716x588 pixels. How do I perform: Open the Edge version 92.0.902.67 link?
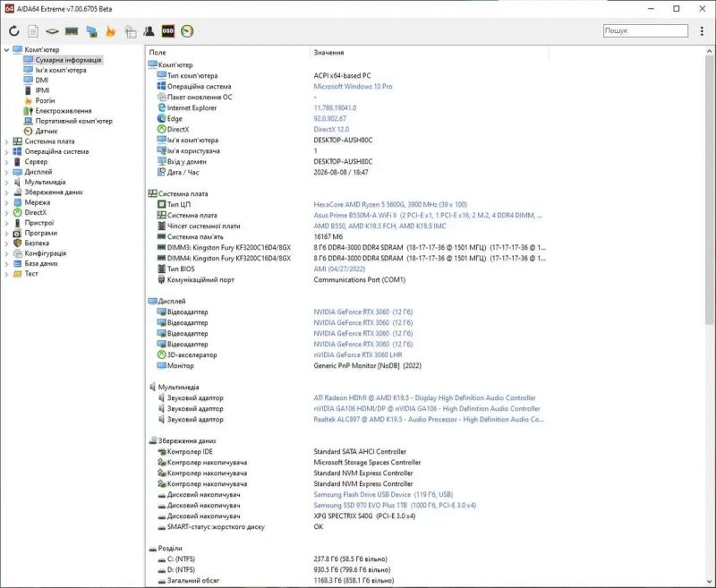click(x=329, y=118)
